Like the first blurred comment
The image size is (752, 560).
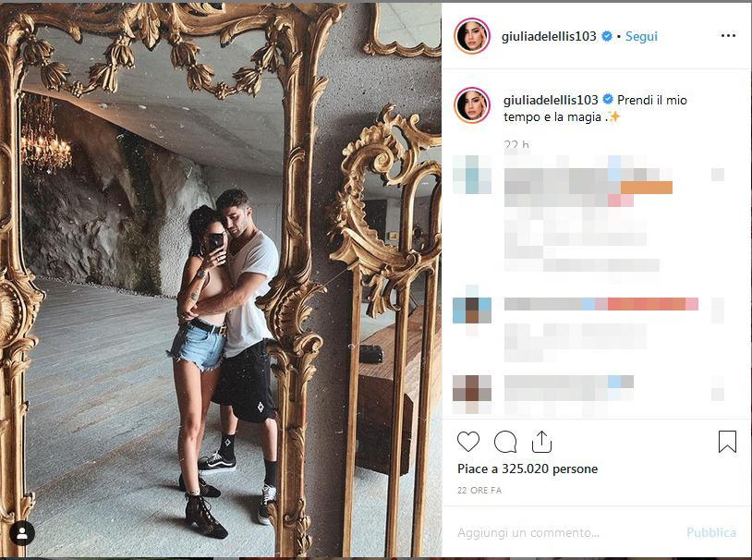pyautogui.click(x=718, y=175)
